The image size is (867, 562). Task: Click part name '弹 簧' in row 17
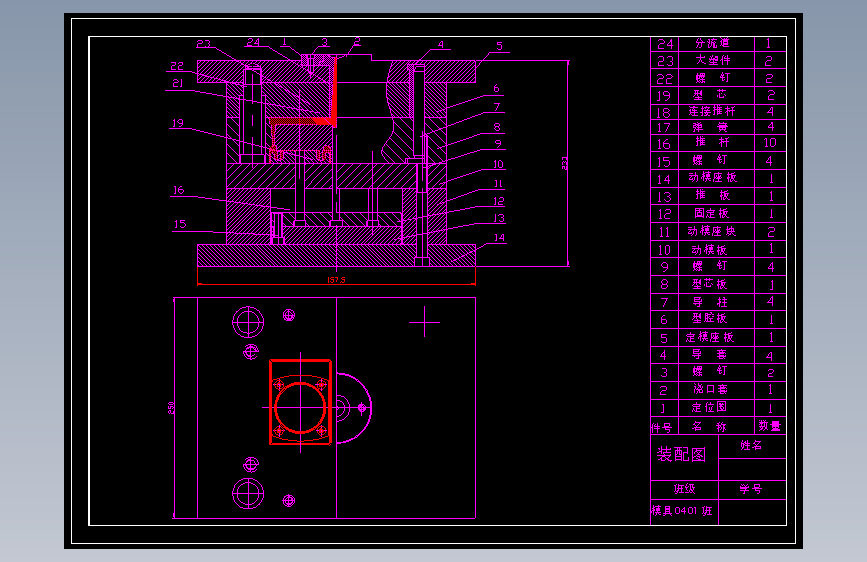click(x=711, y=127)
